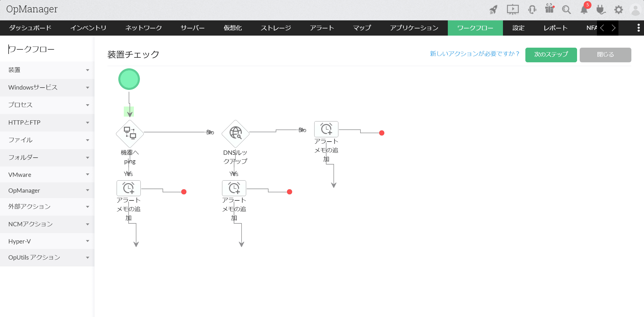Open the three-dot more menu on nav bar
Screen dimensions: 644x317
(639, 28)
